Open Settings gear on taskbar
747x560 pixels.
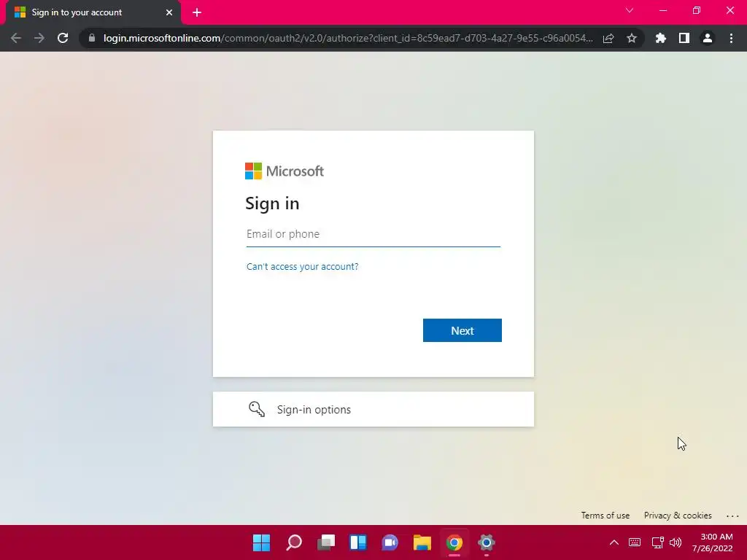487,542
